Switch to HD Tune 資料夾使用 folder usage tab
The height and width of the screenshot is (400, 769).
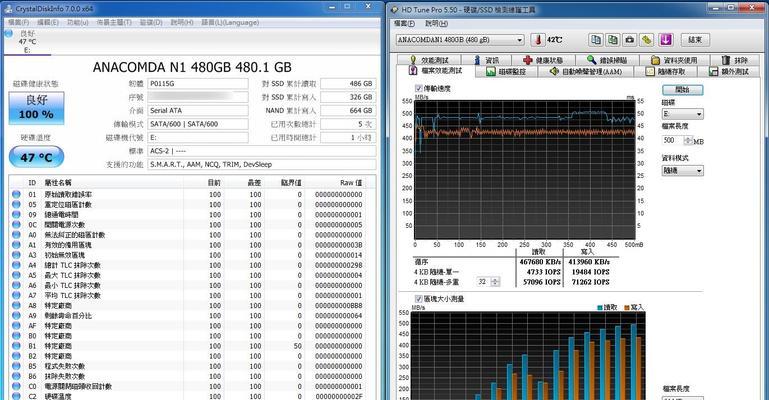674,60
